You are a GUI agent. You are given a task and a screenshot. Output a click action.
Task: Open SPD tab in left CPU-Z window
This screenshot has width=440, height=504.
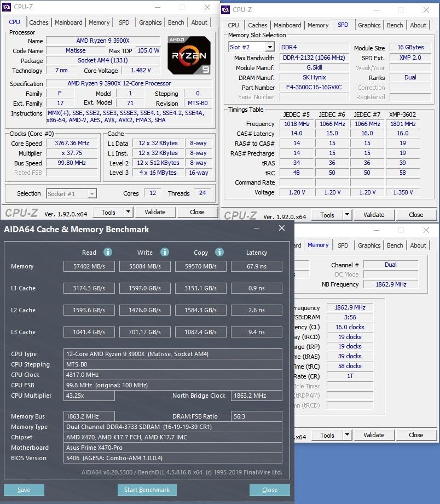(124, 22)
